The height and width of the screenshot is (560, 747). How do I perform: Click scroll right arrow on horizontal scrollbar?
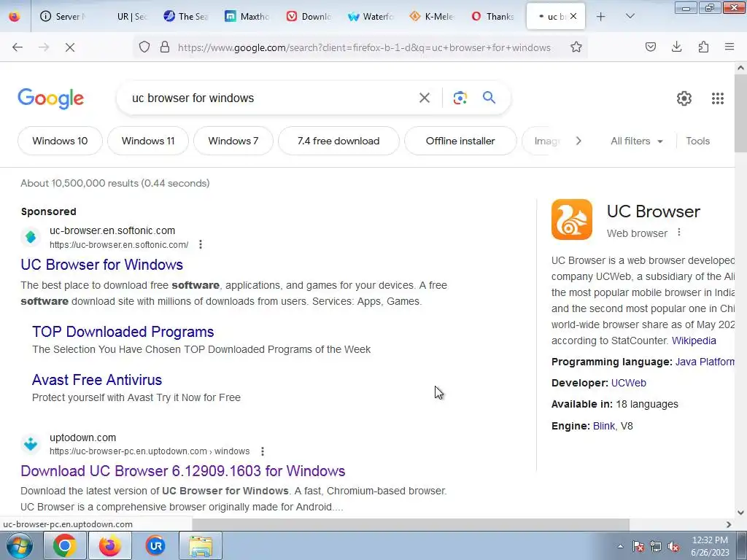click(729, 524)
